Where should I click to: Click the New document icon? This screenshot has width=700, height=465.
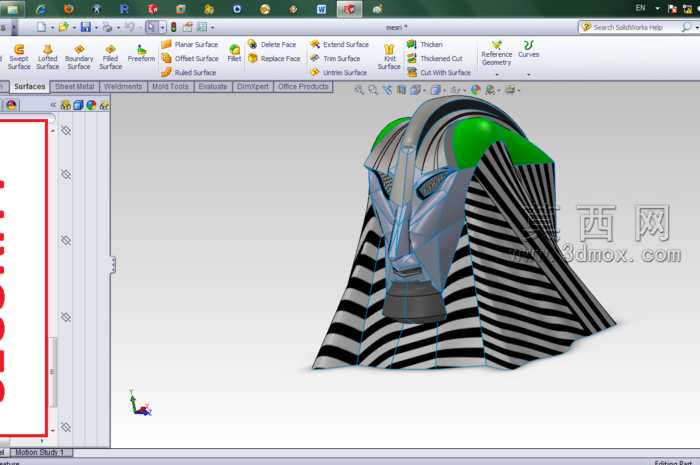(41, 27)
